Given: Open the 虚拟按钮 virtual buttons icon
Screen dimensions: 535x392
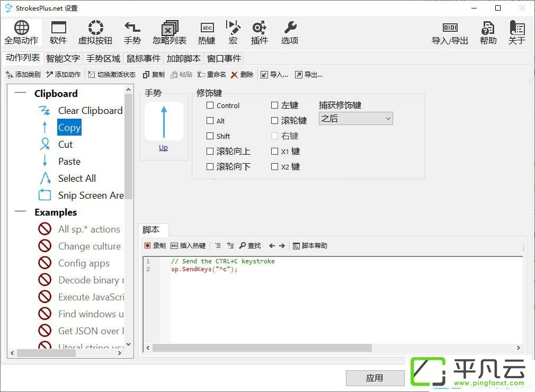Looking at the screenshot, I should click(95, 33).
